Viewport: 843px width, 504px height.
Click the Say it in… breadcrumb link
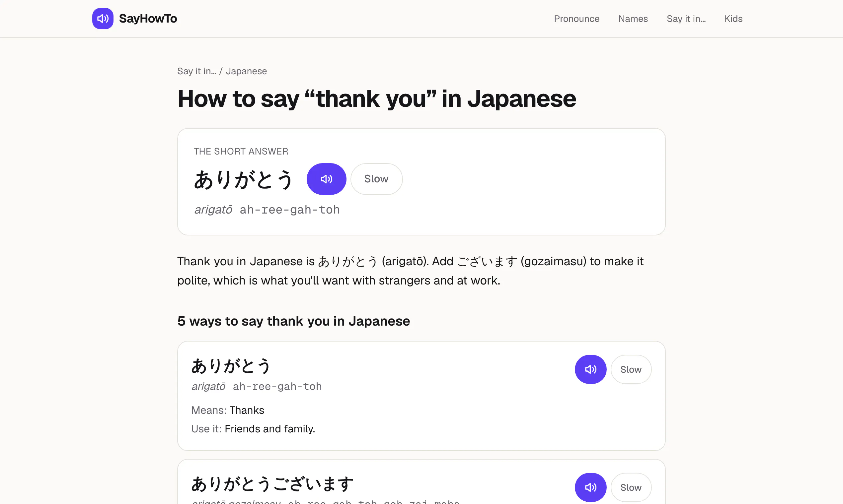pyautogui.click(x=197, y=71)
